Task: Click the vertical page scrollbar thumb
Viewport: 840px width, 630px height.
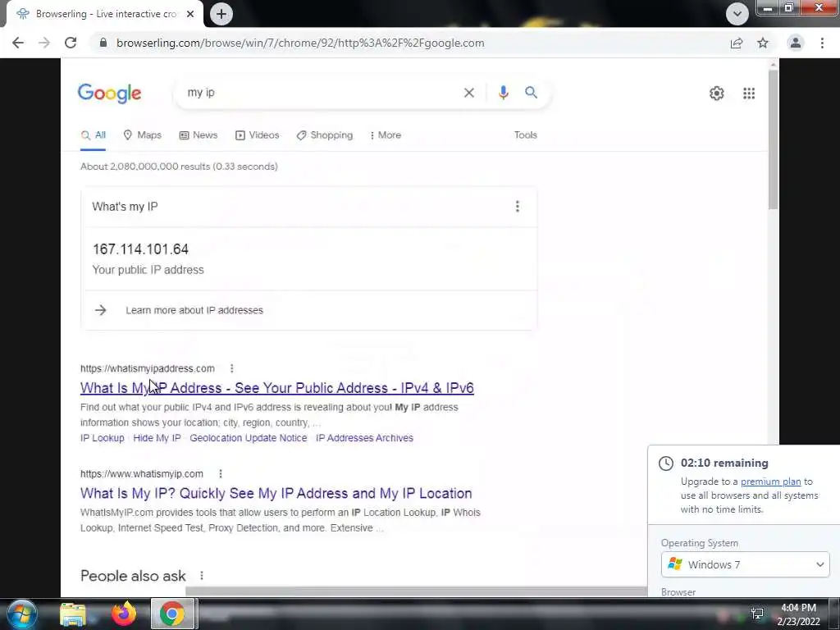Action: 773,139
